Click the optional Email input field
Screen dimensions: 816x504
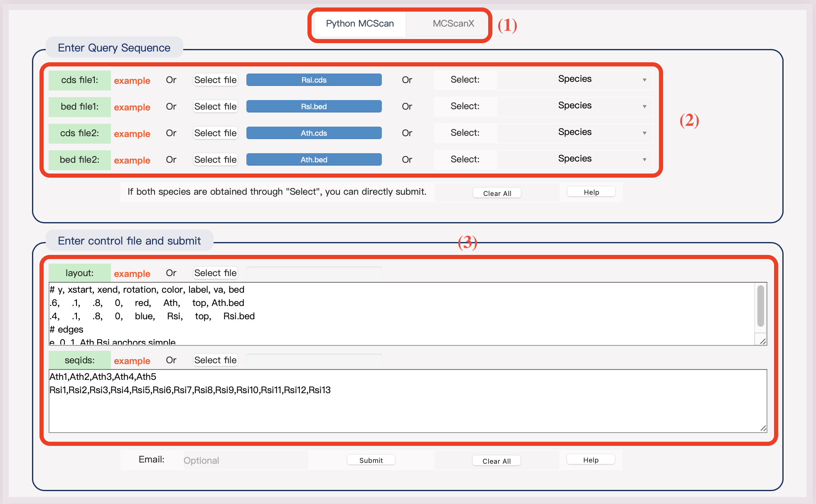coord(245,460)
